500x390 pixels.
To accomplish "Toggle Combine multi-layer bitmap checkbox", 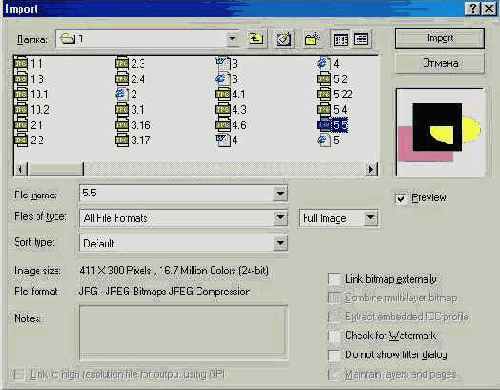I will (x=334, y=298).
